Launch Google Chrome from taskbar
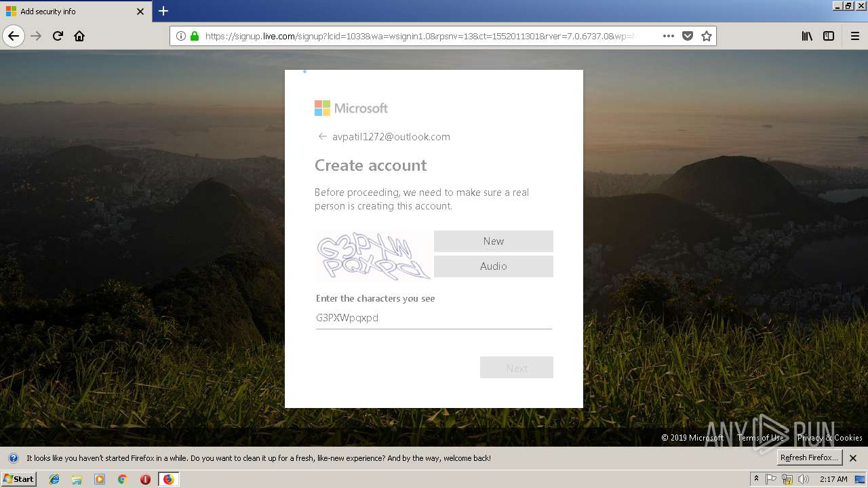Viewport: 868px width, 488px height. click(123, 479)
